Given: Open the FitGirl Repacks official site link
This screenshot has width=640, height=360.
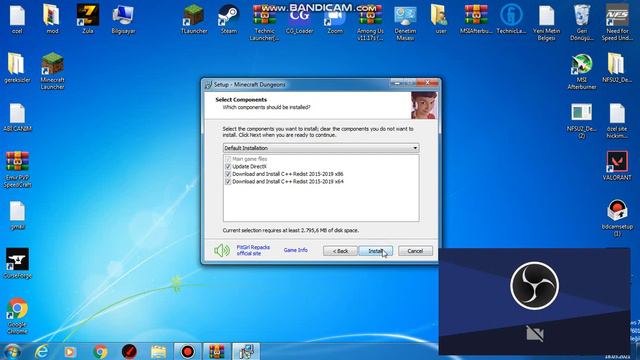Looking at the screenshot, I should click(x=253, y=250).
